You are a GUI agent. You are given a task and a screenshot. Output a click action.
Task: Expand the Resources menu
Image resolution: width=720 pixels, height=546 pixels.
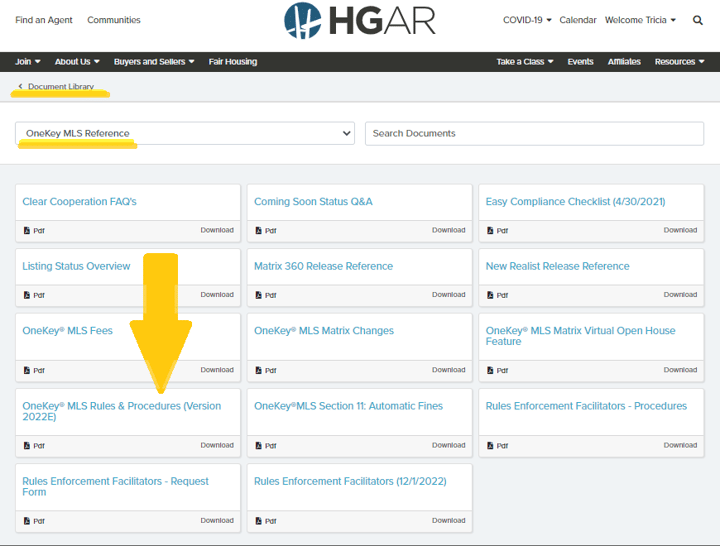pyautogui.click(x=679, y=62)
